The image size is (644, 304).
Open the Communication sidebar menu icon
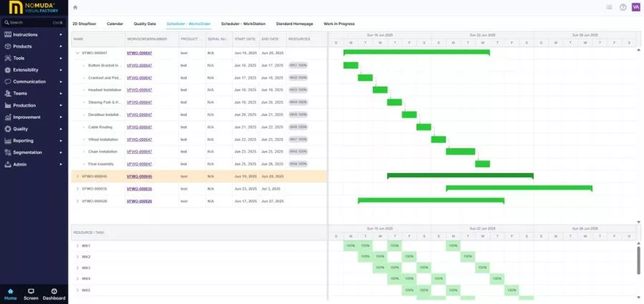[x=8, y=82]
